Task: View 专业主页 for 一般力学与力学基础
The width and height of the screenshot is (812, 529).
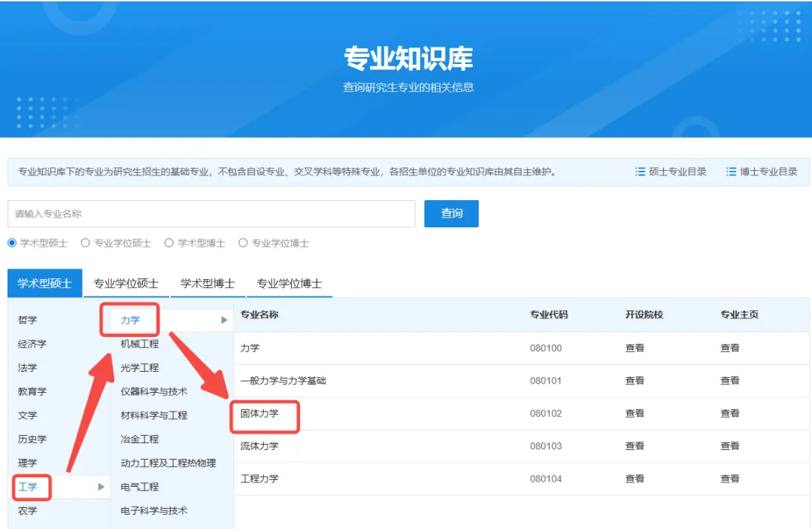Action: 730,381
